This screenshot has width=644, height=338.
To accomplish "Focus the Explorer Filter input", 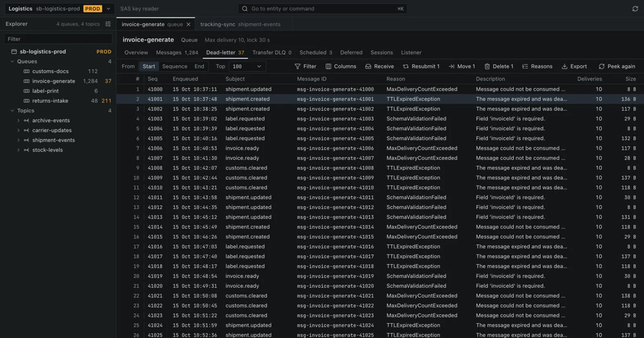I will [x=58, y=39].
